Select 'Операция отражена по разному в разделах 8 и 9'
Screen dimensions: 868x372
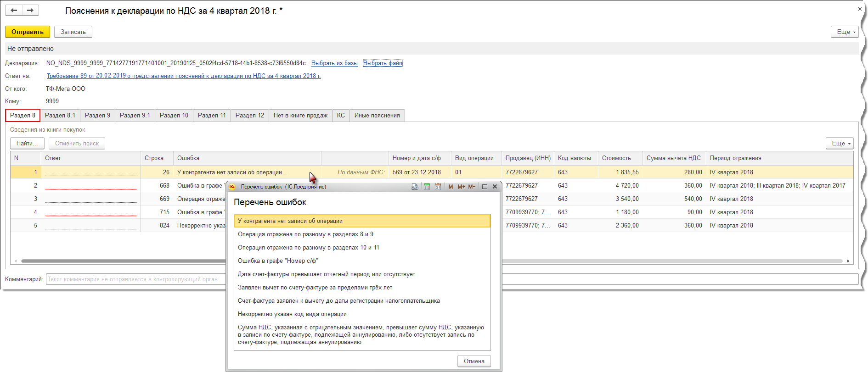(x=362, y=234)
